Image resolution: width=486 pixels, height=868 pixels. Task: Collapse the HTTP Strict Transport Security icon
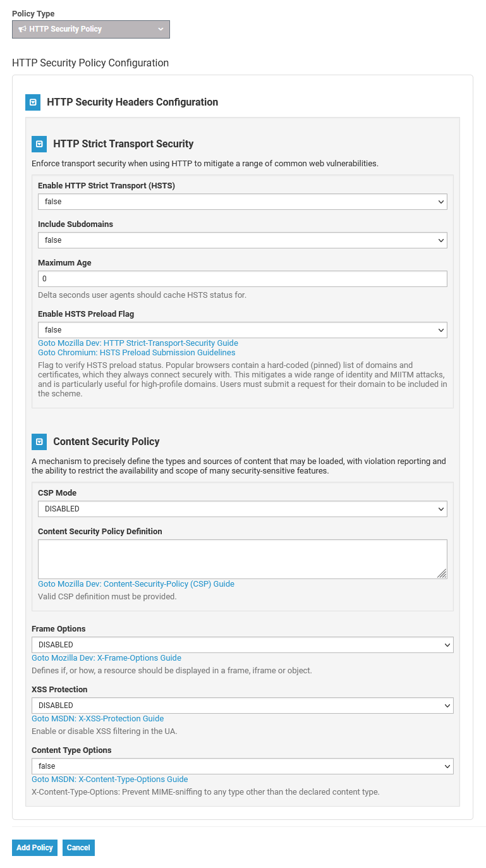tap(39, 144)
